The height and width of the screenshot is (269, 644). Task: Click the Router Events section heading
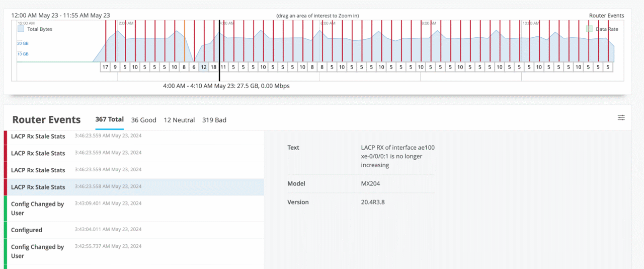click(46, 119)
